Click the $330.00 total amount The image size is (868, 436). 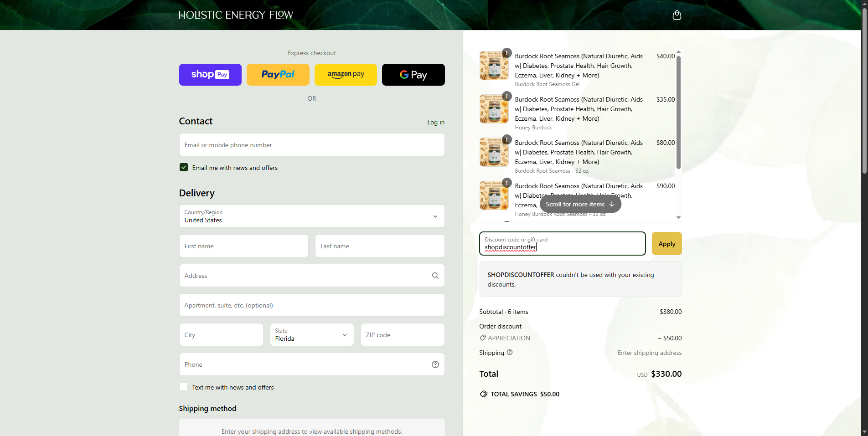[666, 374]
